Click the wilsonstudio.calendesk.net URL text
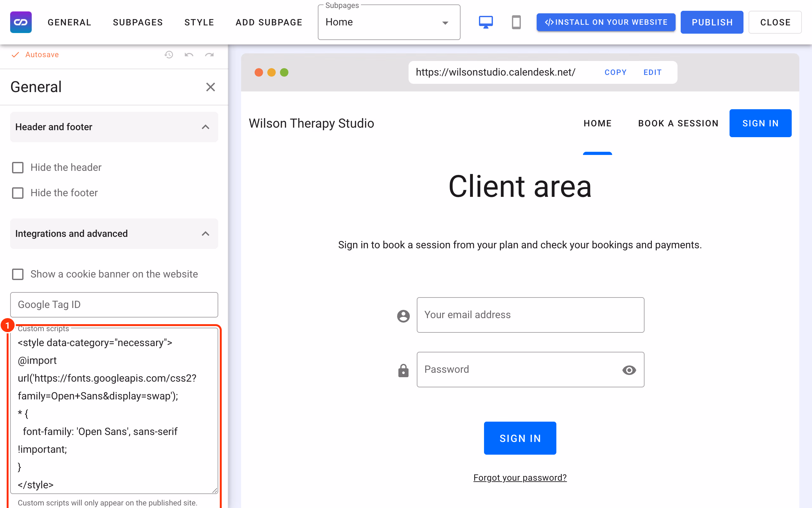The image size is (812, 508). pyautogui.click(x=495, y=72)
